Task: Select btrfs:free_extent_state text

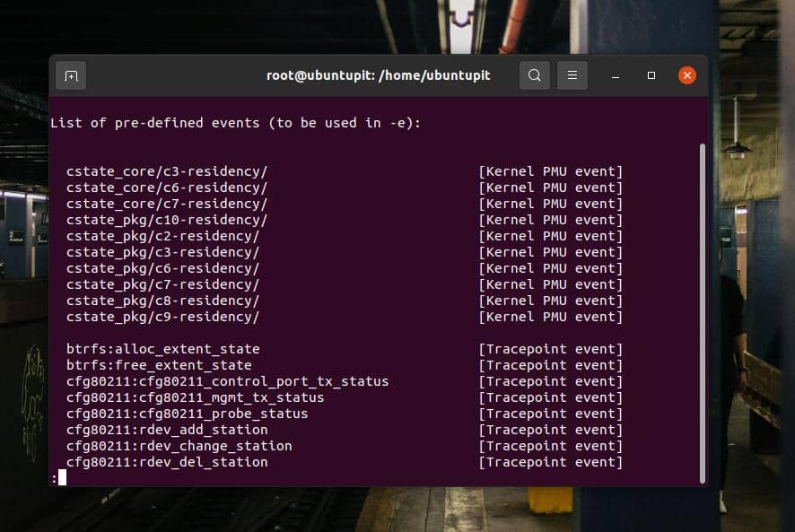Action: pos(159,365)
